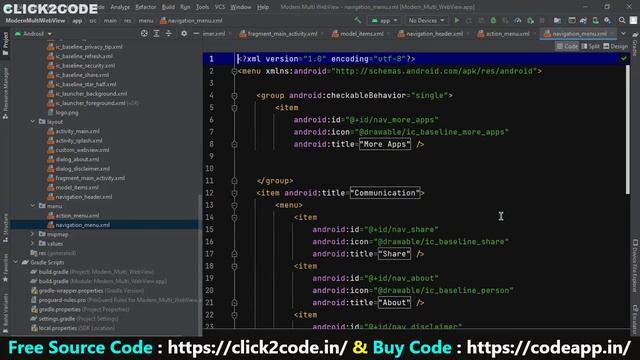Viewport: 640px width, 360px height.
Task: Open the Window menu
Action: click(240, 7)
